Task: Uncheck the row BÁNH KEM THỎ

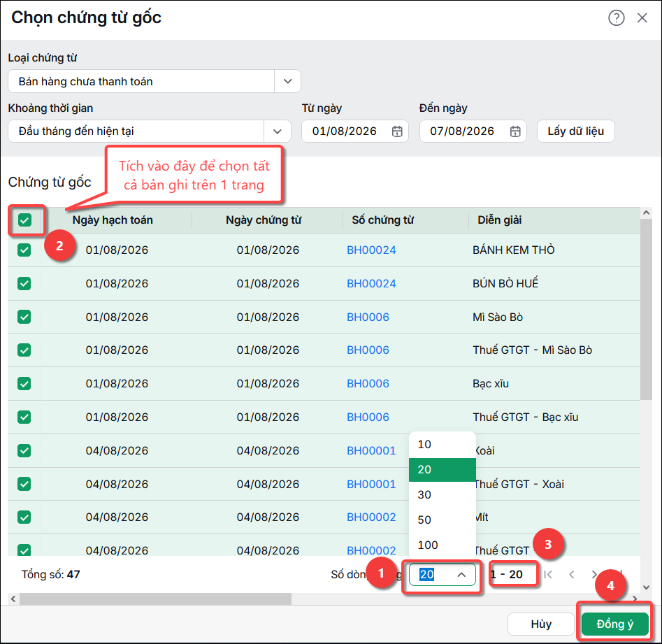Action: pos(24,250)
